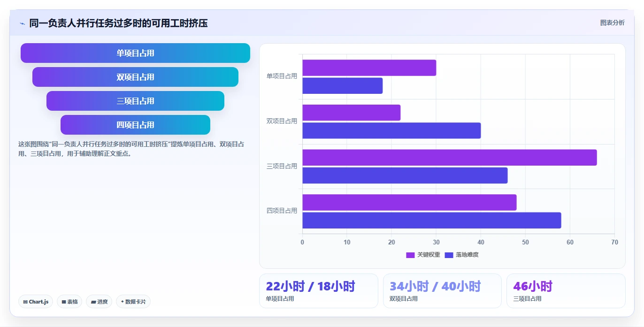Click the 关键权重 bar for 三项目占用
This screenshot has width=644, height=327.
pos(449,158)
